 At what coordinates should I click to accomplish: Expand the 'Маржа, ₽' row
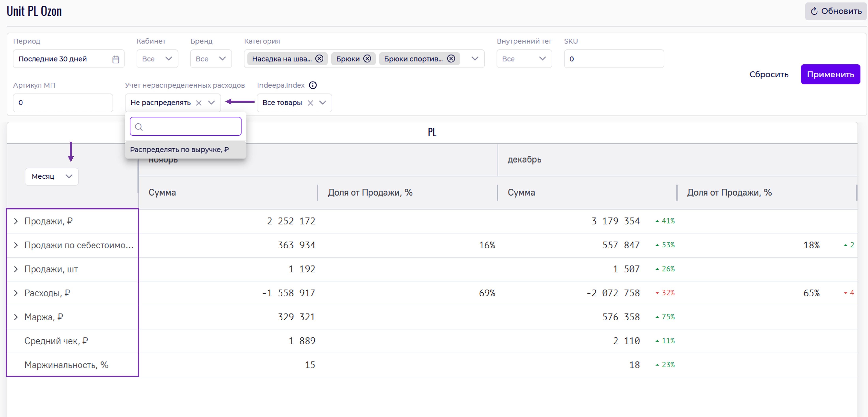pos(16,317)
